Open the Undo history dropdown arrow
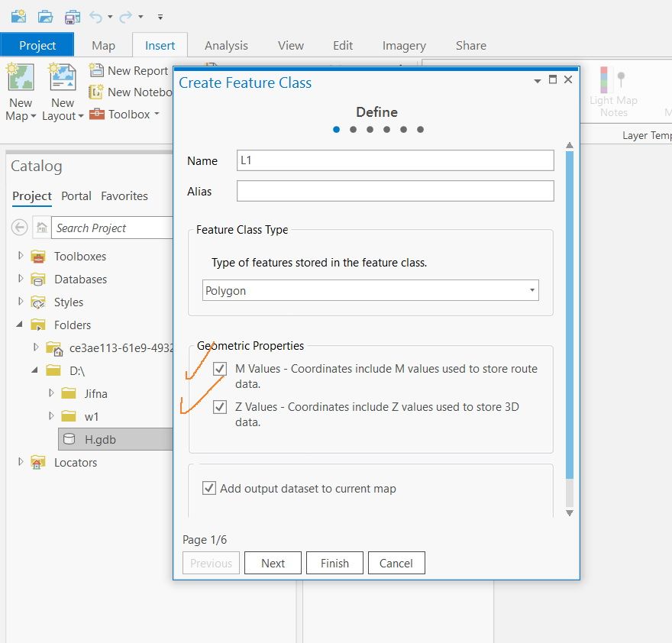Screen dimensions: 672x643 pyautogui.click(x=110, y=17)
